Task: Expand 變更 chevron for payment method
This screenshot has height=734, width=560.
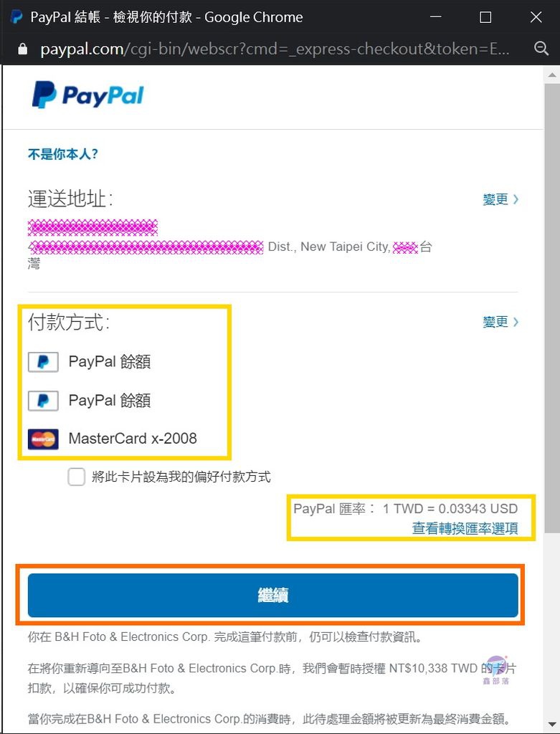Action: 516,322
